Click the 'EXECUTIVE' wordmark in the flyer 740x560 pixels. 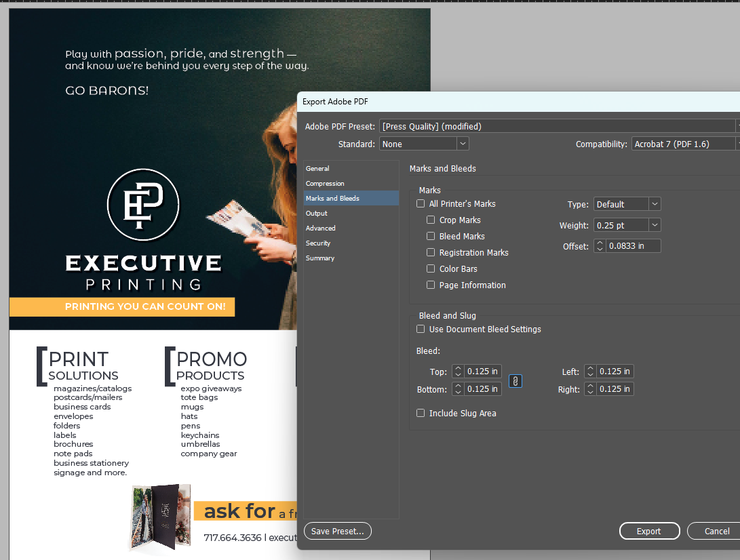pos(144,263)
